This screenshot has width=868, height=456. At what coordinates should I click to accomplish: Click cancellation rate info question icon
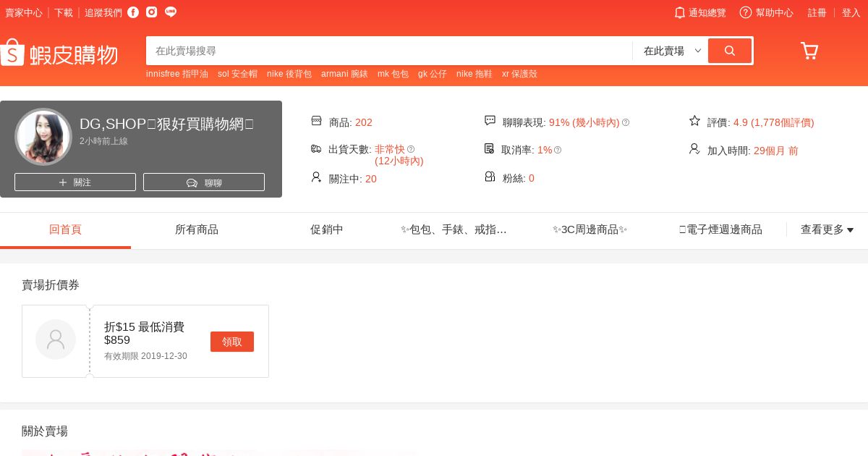558,150
